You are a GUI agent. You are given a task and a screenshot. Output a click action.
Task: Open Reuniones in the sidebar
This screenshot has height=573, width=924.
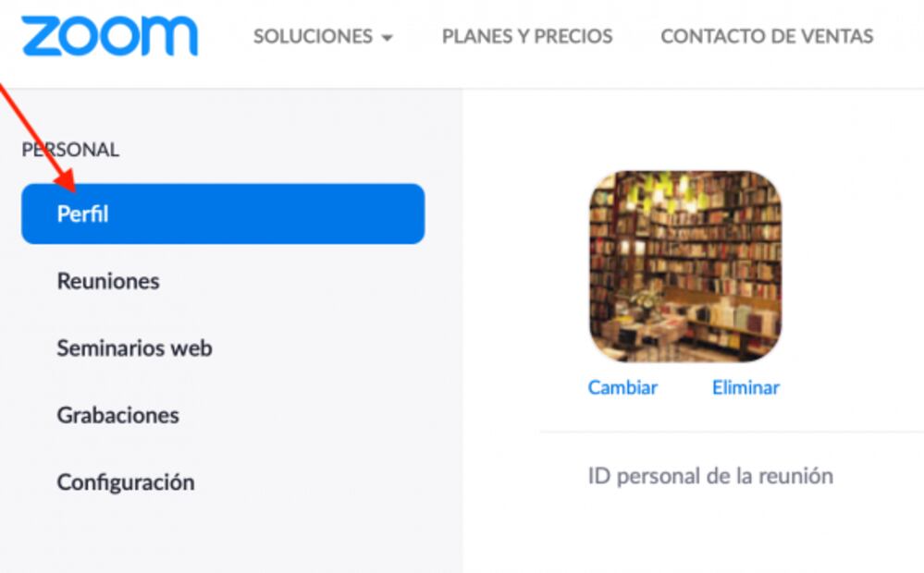coord(108,281)
